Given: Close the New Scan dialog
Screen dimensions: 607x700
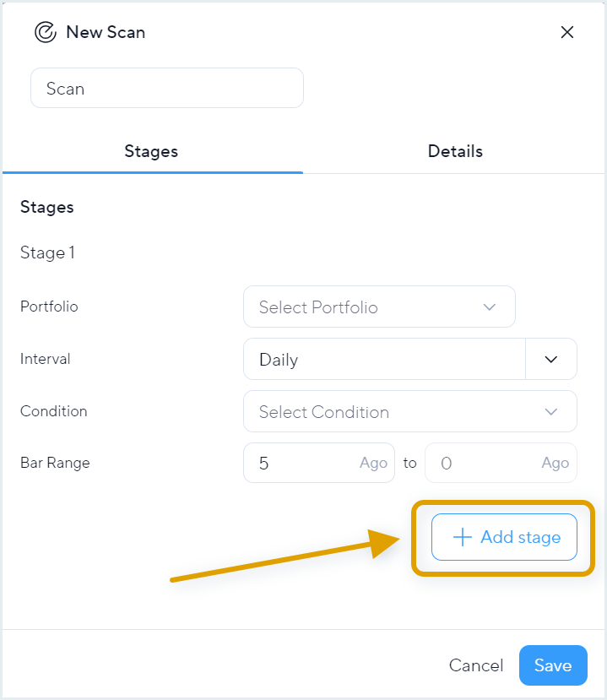Looking at the screenshot, I should (x=566, y=32).
